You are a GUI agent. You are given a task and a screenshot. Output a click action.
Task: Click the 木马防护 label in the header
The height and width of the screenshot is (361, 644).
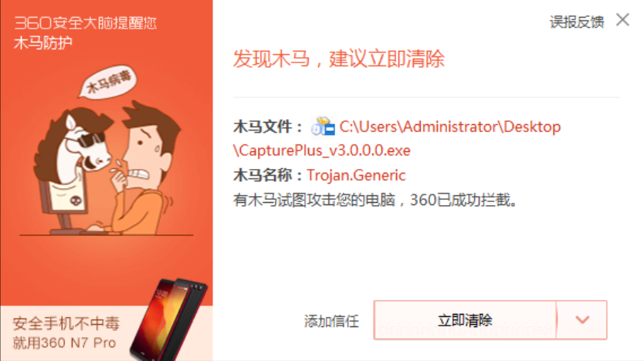coord(43,42)
